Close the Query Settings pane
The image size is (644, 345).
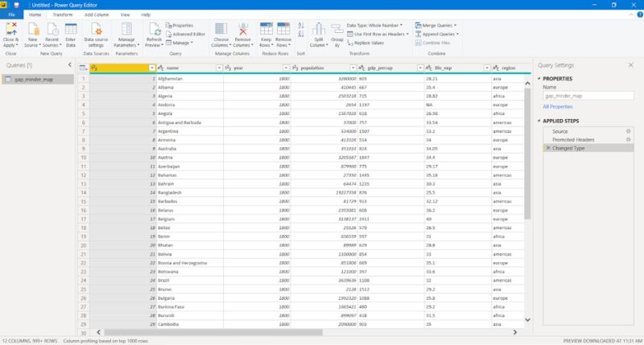(630, 65)
